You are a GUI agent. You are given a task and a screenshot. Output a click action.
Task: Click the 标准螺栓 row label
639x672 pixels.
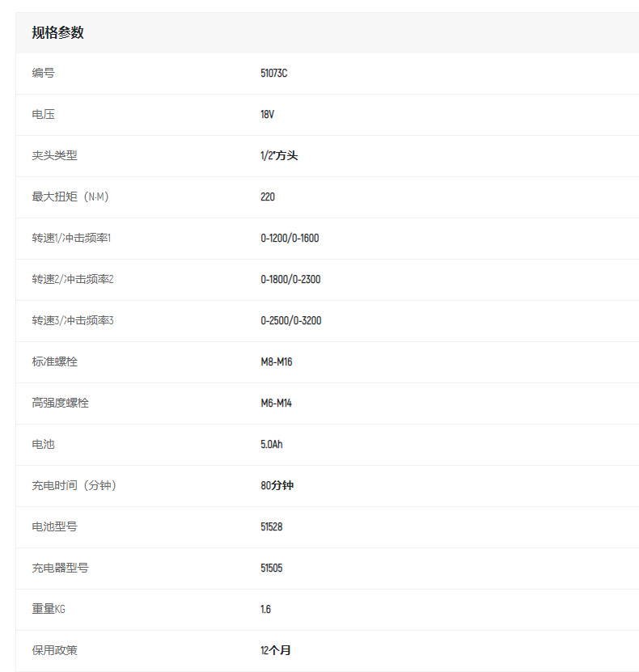(55, 362)
